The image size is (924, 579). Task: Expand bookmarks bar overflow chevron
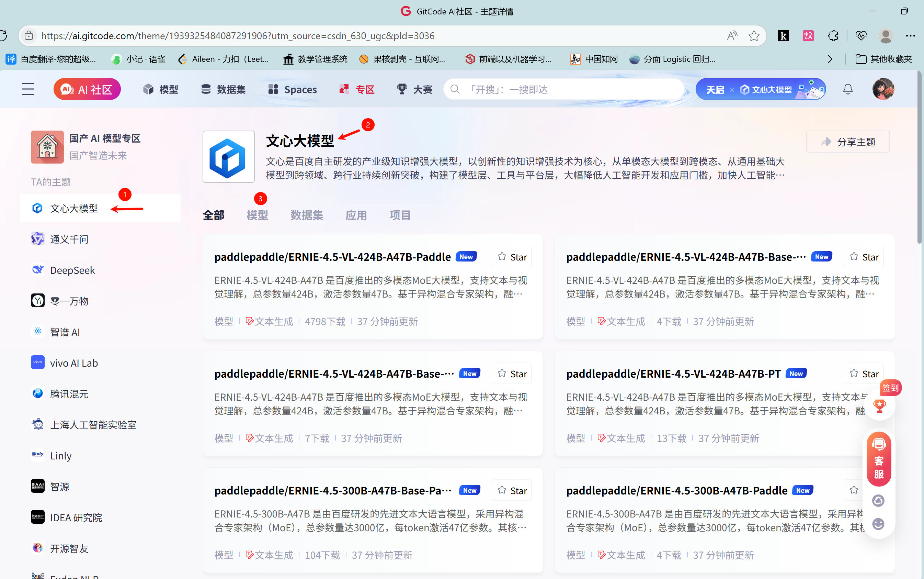point(830,59)
